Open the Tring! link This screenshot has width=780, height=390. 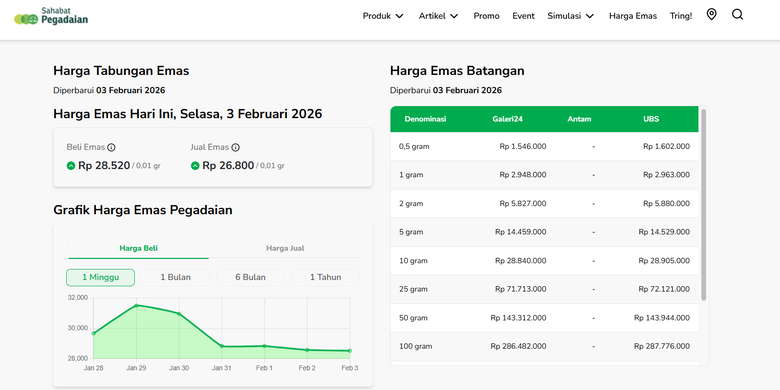click(x=681, y=16)
